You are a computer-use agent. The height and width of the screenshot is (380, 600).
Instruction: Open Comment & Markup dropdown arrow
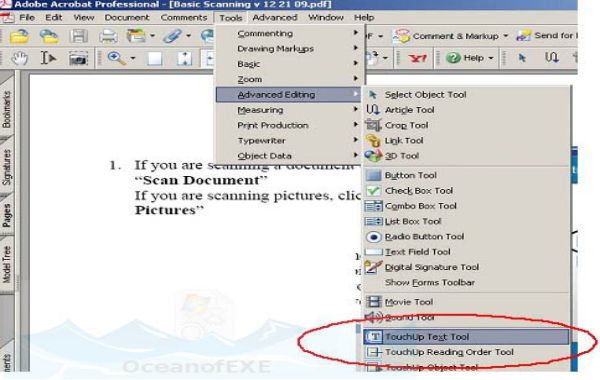pyautogui.click(x=505, y=36)
